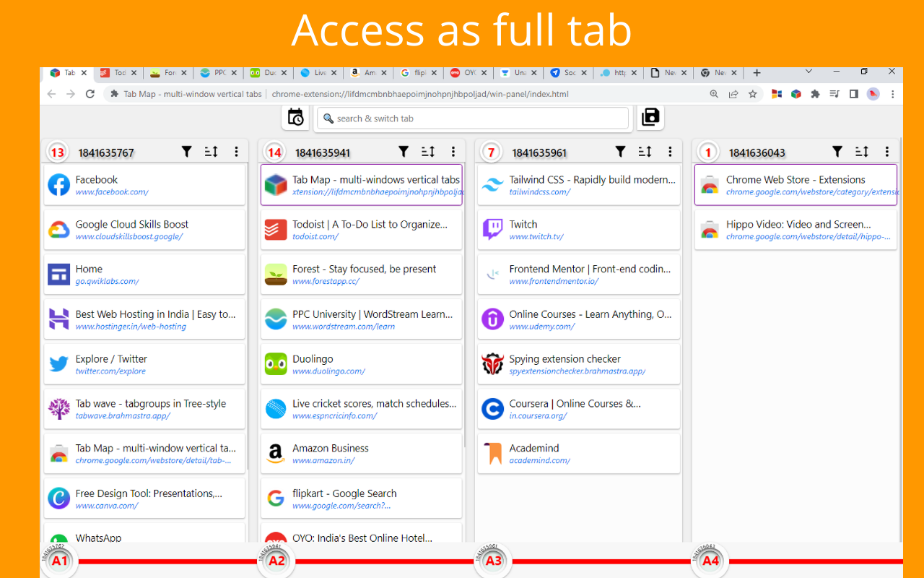Screen dimensions: 924x578
Task: Open the Chrome three-dot menu
Action: pyautogui.click(x=892, y=94)
